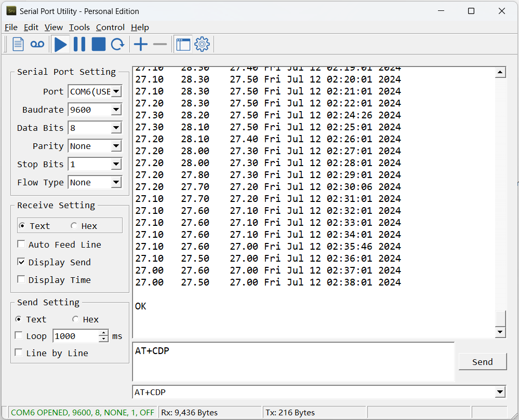Enable the Line by Line checkbox
Image resolution: width=519 pixels, height=420 pixels.
coord(19,353)
